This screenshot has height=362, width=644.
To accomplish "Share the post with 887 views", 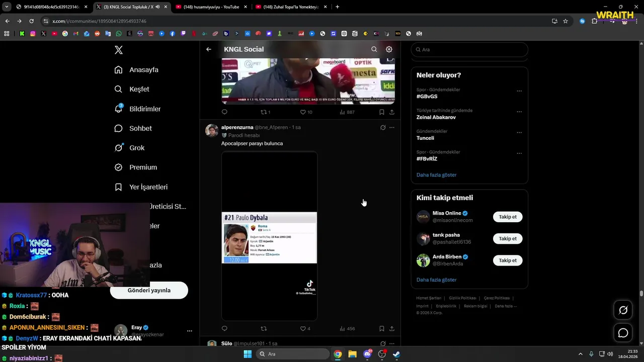I will pos(392,112).
